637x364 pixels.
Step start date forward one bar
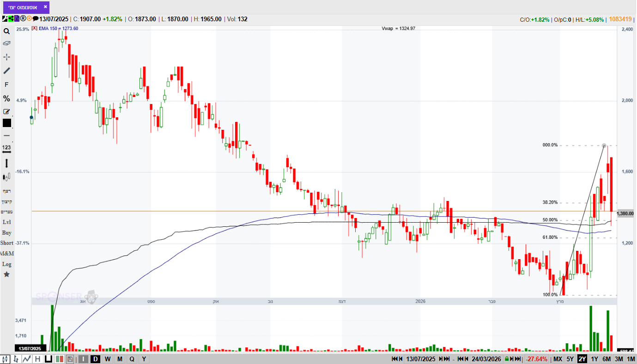click(441, 359)
